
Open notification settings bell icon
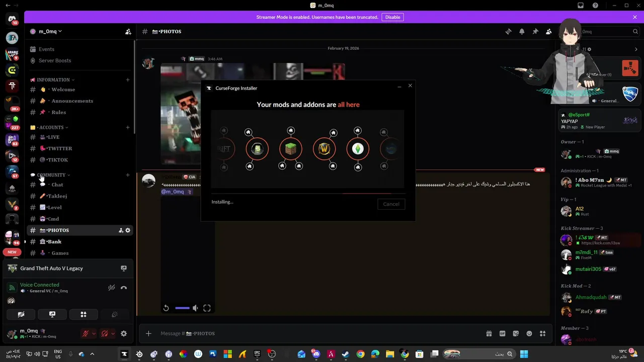point(522,31)
